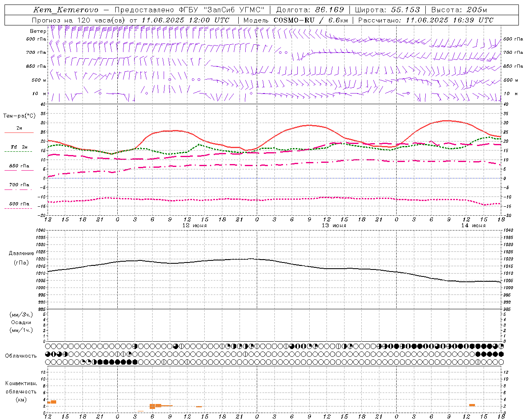
Task: Click the (гПа) unit label under Давление
Action: 21,263
